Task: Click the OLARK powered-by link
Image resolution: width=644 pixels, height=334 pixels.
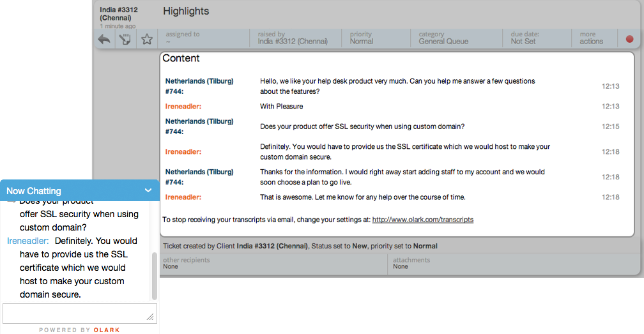Action: (x=106, y=330)
